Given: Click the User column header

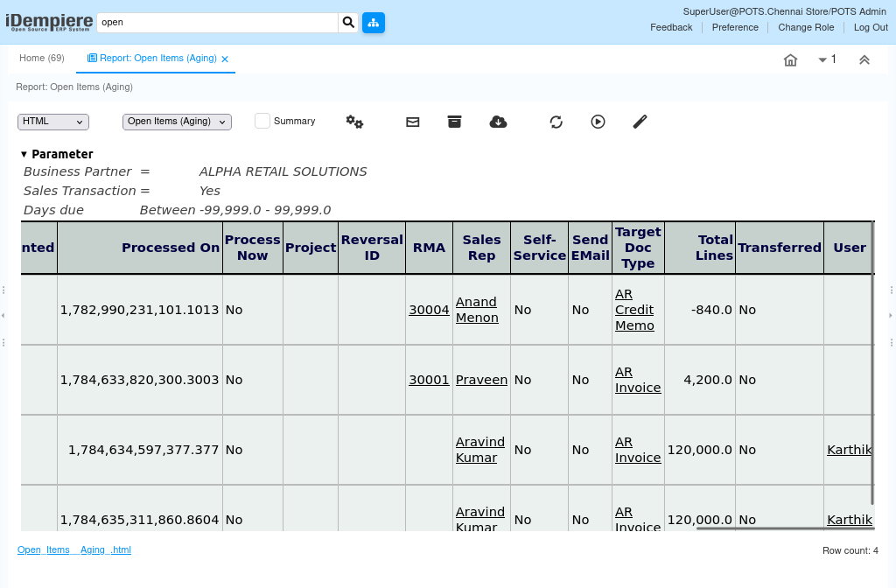Looking at the screenshot, I should [849, 248].
